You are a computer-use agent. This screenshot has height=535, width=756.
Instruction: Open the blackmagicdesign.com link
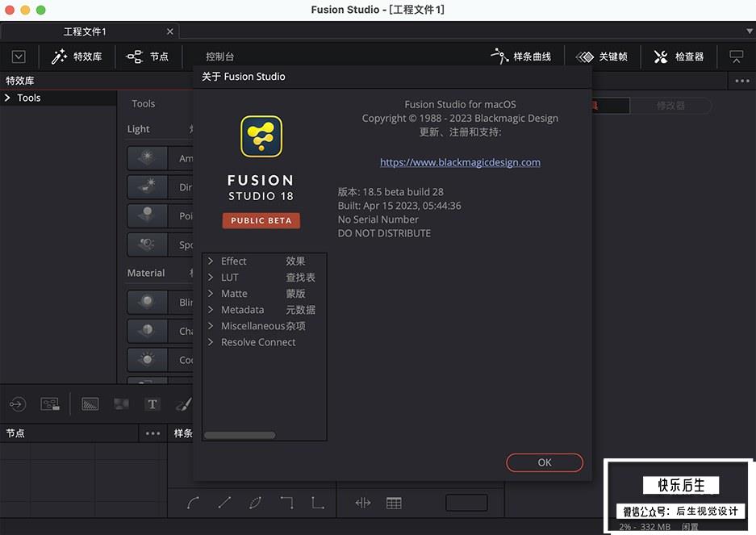click(460, 162)
